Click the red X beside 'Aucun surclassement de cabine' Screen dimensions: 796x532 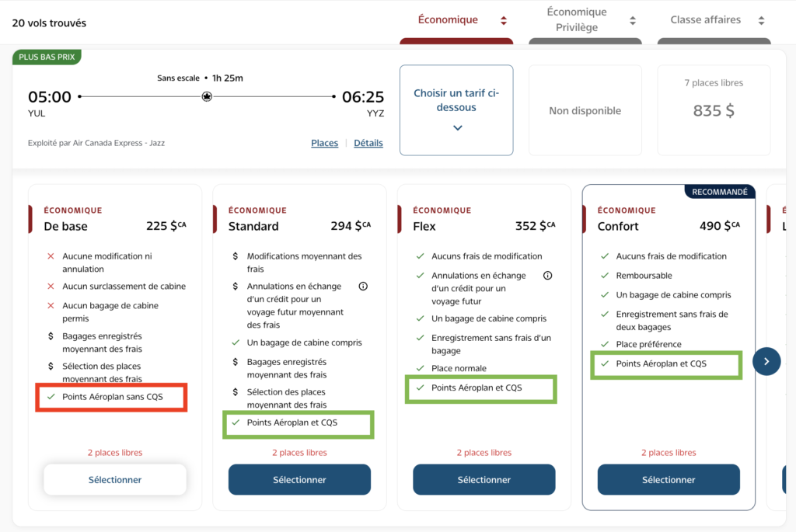[x=51, y=287]
